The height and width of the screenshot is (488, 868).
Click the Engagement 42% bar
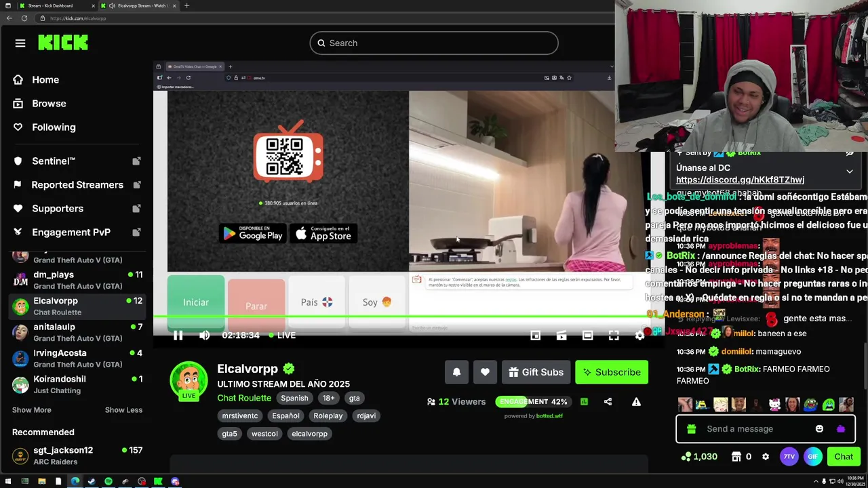[x=532, y=402]
